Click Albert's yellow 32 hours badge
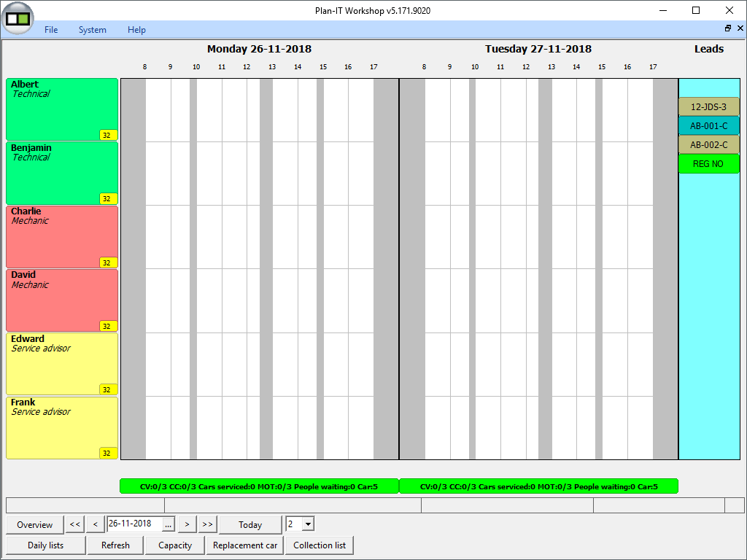The width and height of the screenshot is (747, 560). click(x=108, y=135)
